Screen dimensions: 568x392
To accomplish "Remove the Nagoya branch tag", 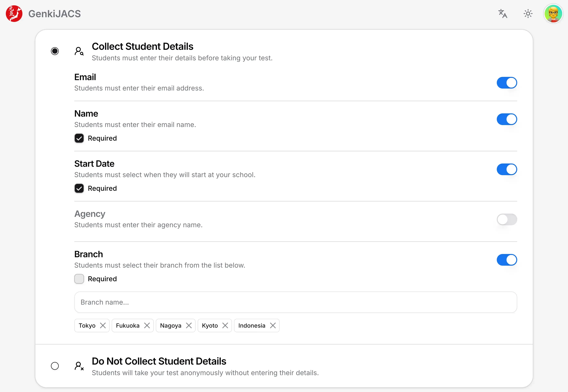I will 189,325.
